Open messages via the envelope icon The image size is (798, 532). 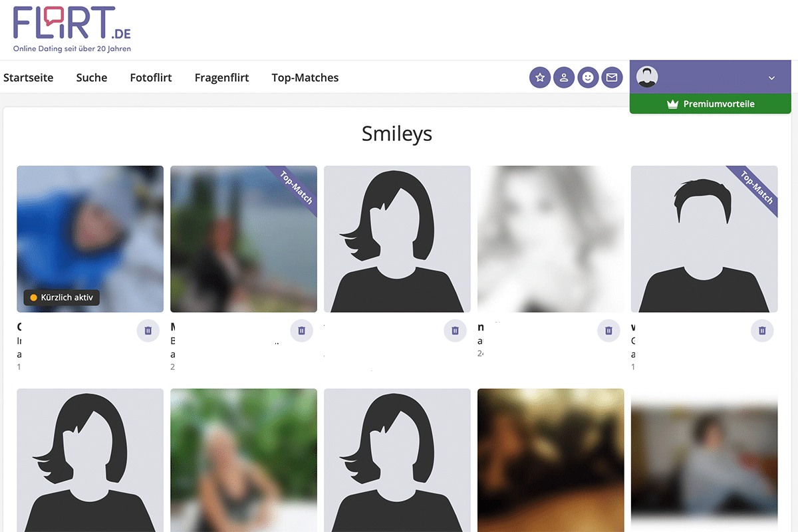coord(612,78)
